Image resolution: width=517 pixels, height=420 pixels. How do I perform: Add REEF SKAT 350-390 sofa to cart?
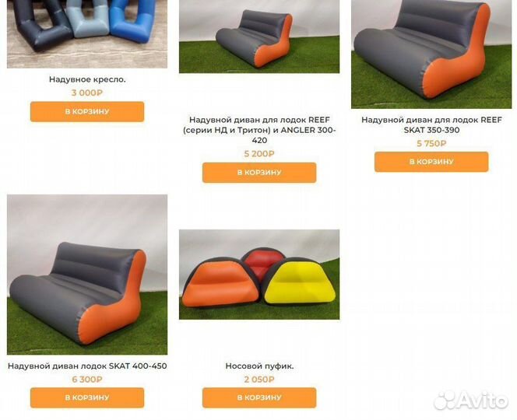point(431,162)
